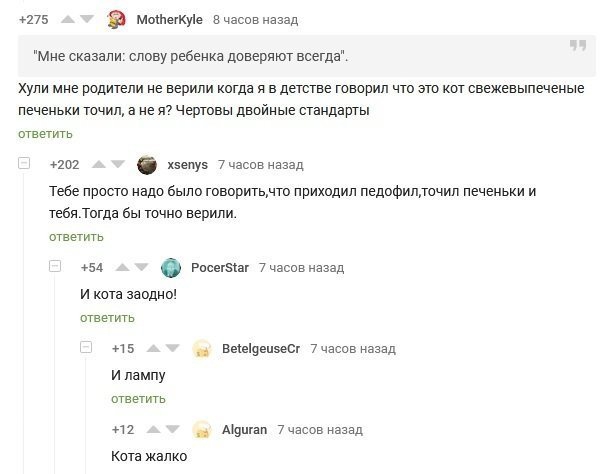This screenshot has width=613, height=474.
Task: Upvote the xsenys comment
Action: 98,165
